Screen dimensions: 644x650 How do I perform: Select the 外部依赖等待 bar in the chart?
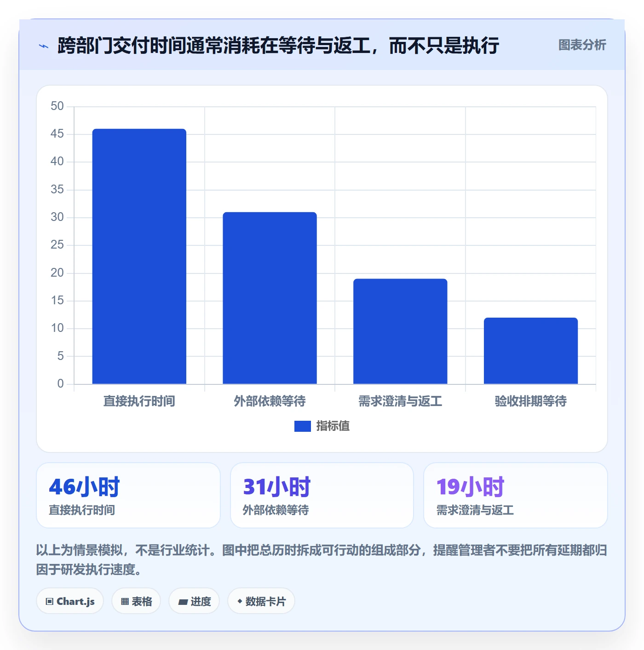pos(270,298)
